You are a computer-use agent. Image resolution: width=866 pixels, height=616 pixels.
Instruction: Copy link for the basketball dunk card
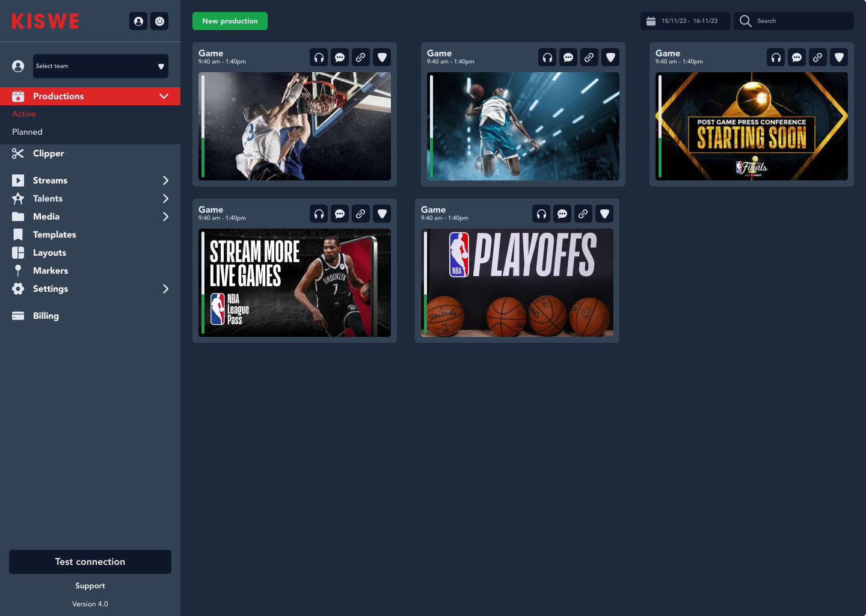tap(361, 57)
